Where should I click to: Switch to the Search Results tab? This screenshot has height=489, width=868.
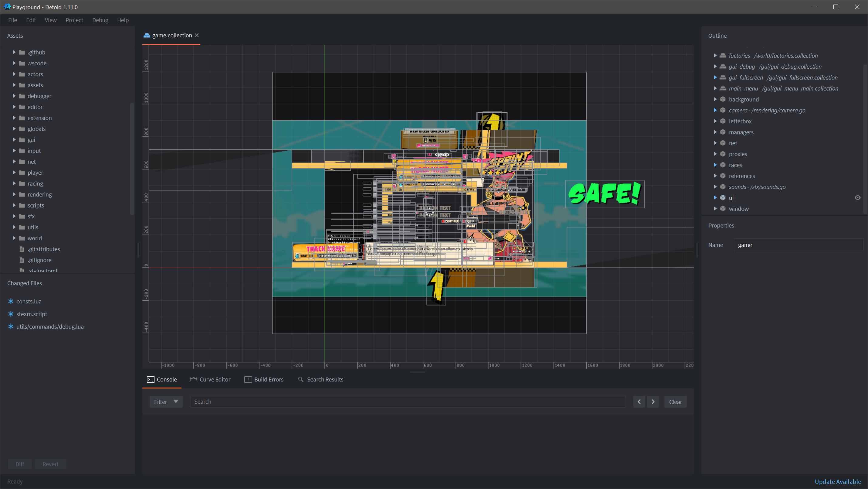tap(324, 379)
